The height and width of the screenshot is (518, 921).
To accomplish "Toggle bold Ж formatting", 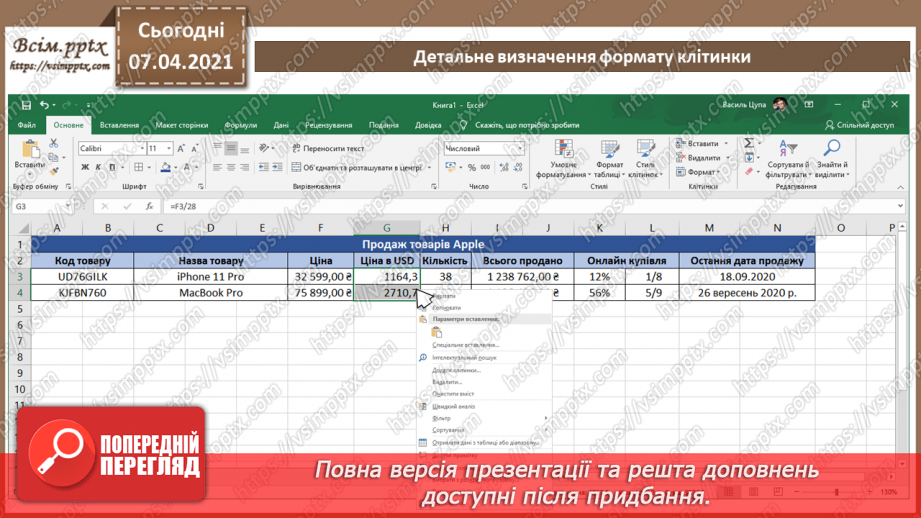I will [85, 167].
